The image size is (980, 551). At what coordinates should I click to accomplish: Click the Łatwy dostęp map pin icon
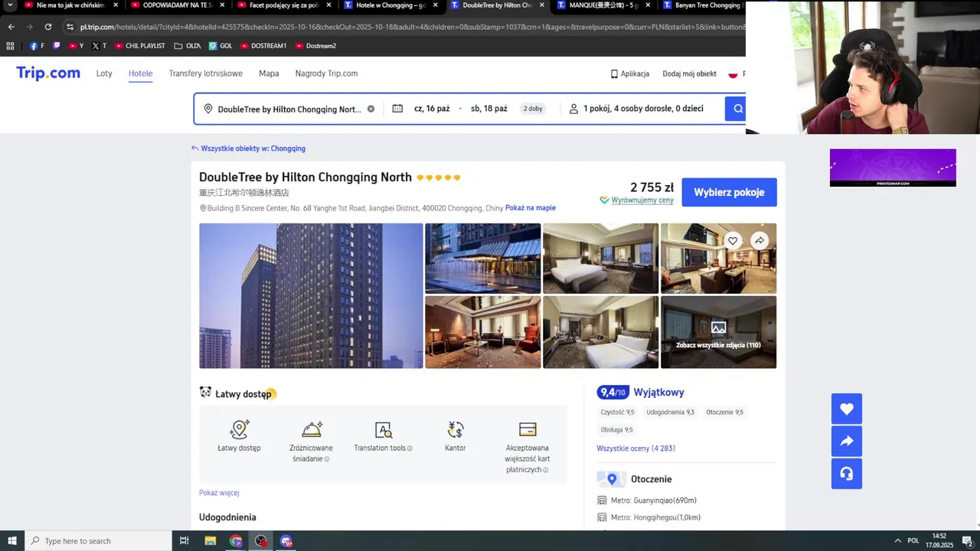coord(239,429)
